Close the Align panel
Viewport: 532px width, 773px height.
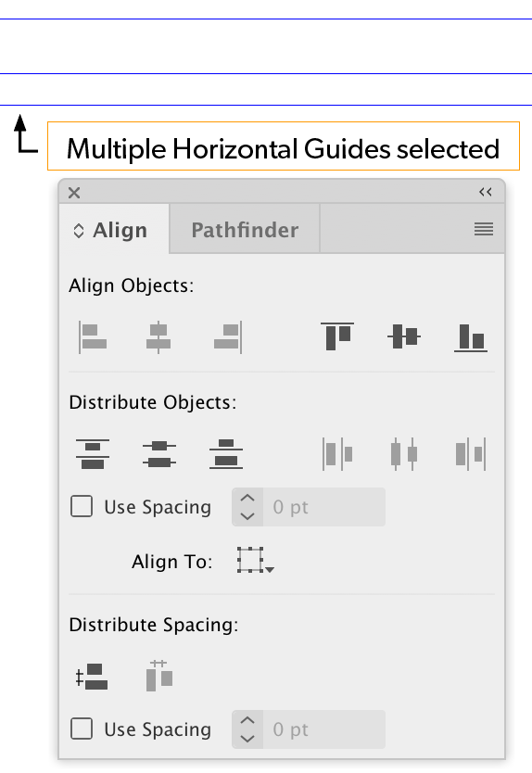[74, 193]
